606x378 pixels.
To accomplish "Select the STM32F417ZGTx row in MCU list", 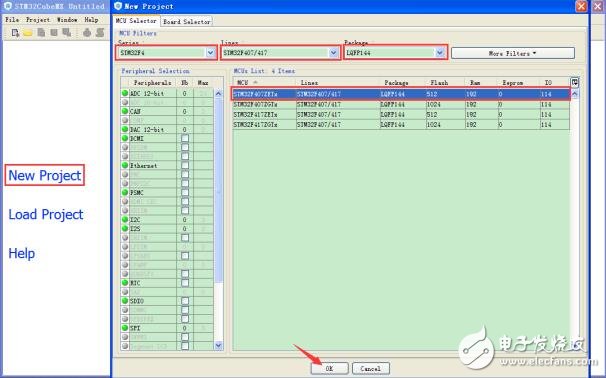I will [x=401, y=124].
